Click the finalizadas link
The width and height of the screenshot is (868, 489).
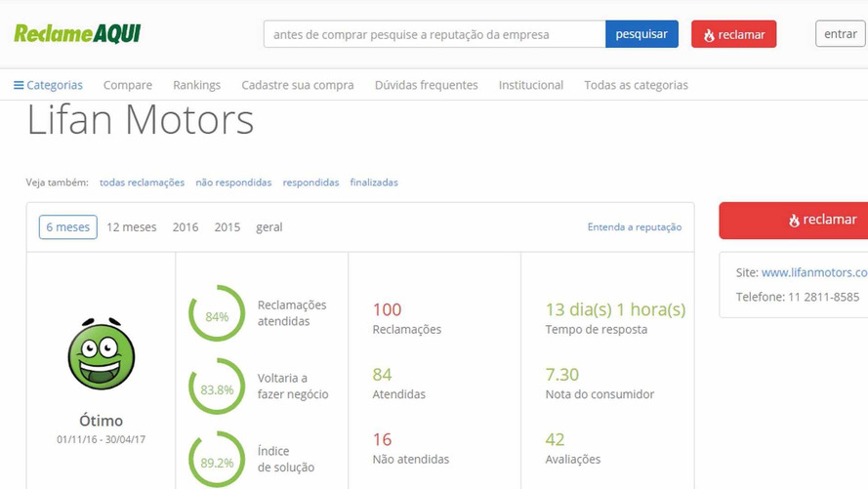[374, 183]
